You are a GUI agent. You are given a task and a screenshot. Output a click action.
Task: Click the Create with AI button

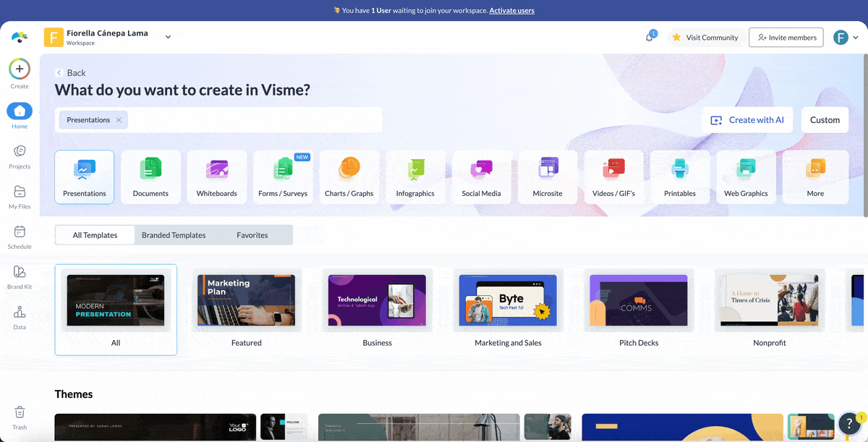coord(747,120)
